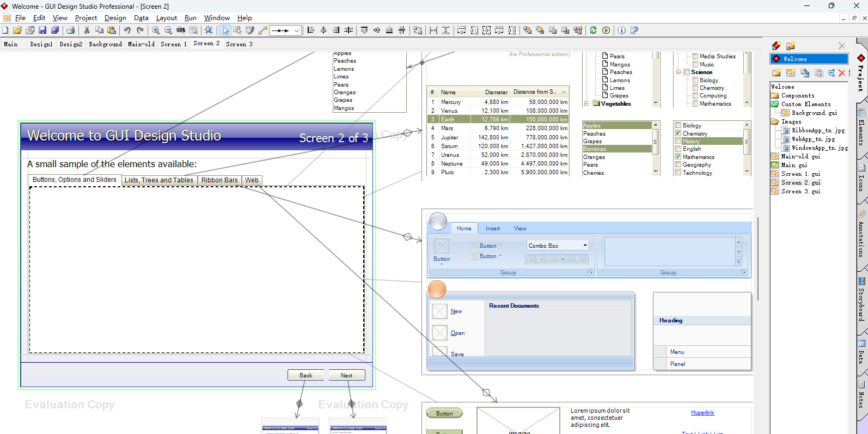
Task: Click the Zoom to selection rectangle icon
Action: [x=193, y=30]
